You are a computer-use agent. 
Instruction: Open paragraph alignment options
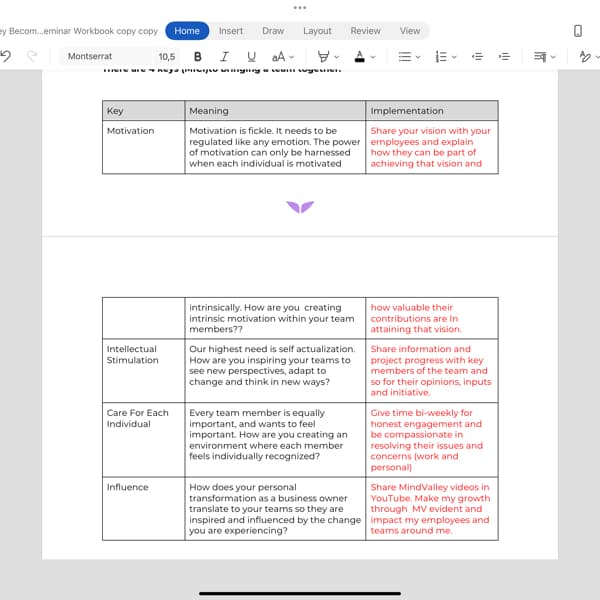540,57
